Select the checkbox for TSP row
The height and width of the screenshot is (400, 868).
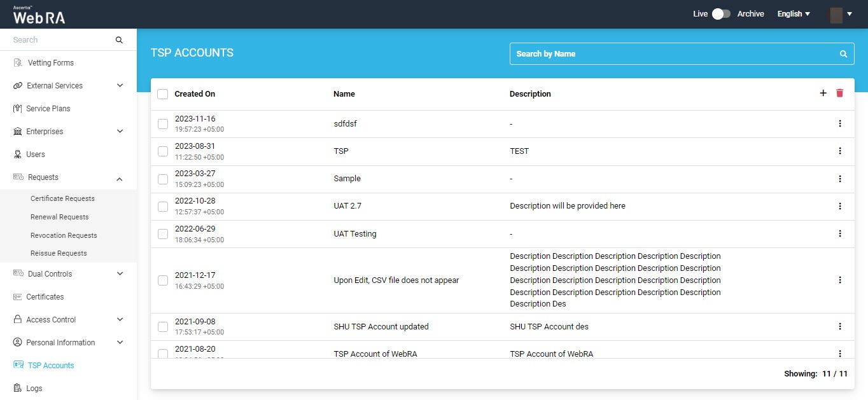coord(163,151)
